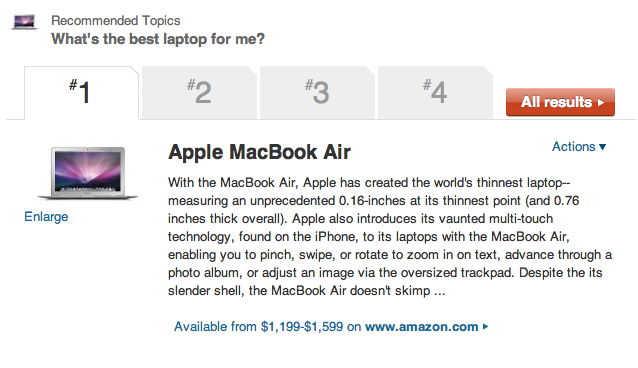Expand the Actions dropdown
Image resolution: width=638 pixels, height=368 pixels.
click(x=579, y=147)
